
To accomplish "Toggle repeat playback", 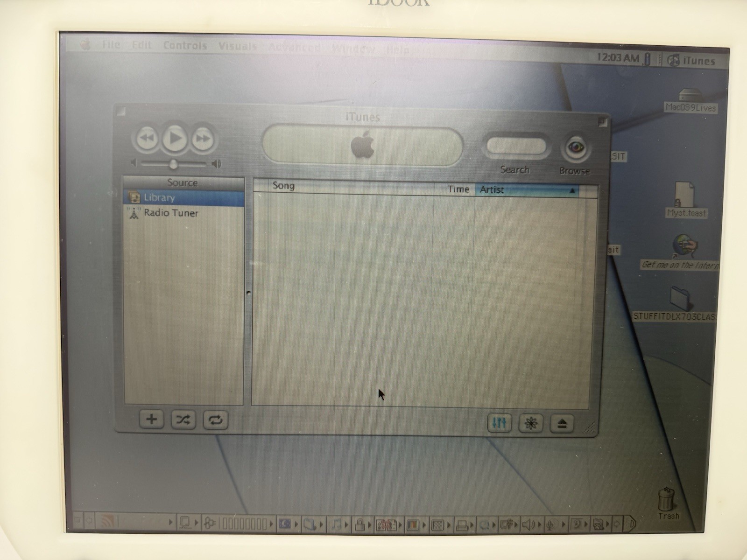I will 215,420.
